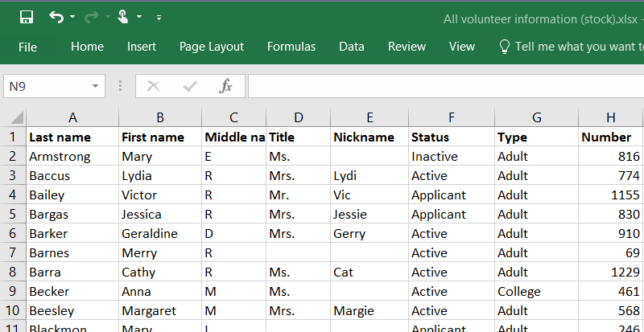Image resolution: width=644 pixels, height=332 pixels.
Task: Open the Undo history dropdown arrow
Action: [x=72, y=18]
